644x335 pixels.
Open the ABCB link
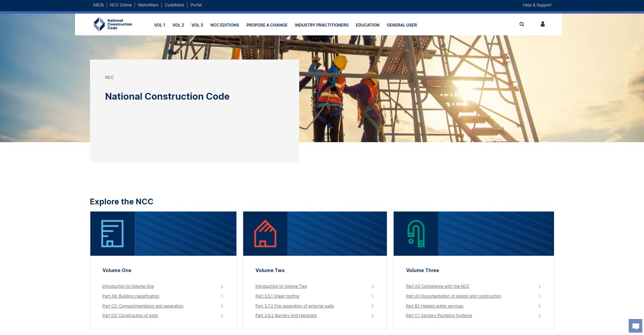(x=98, y=5)
